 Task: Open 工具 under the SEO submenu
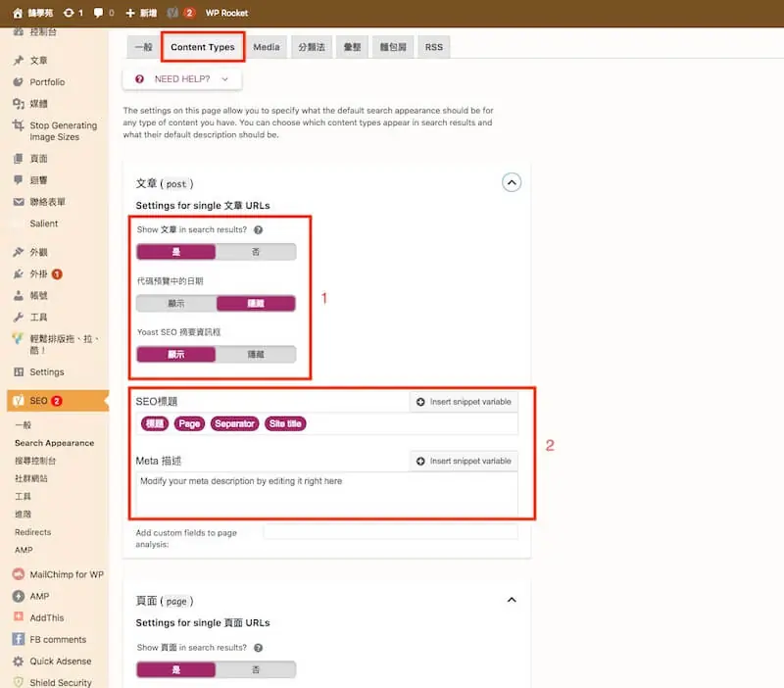23,496
